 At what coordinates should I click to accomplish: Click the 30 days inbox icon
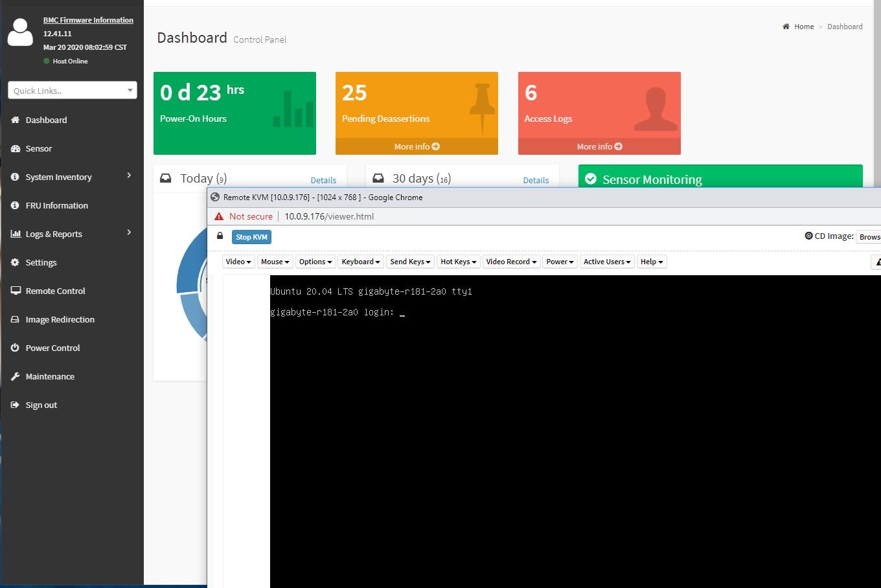[x=378, y=178]
